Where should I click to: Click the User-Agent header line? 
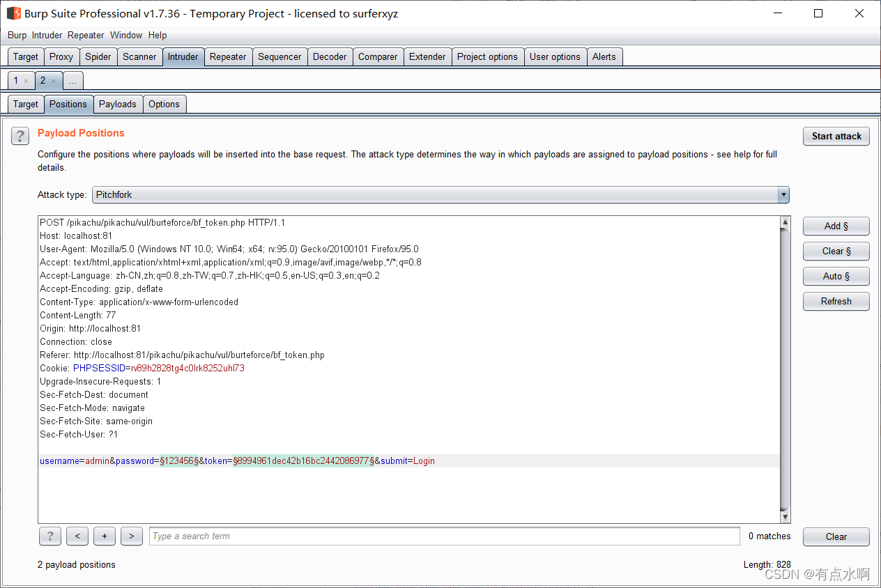click(229, 249)
